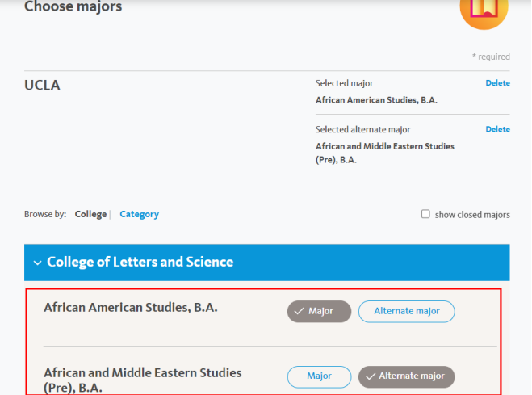Delete the selected alternate major

tap(497, 129)
